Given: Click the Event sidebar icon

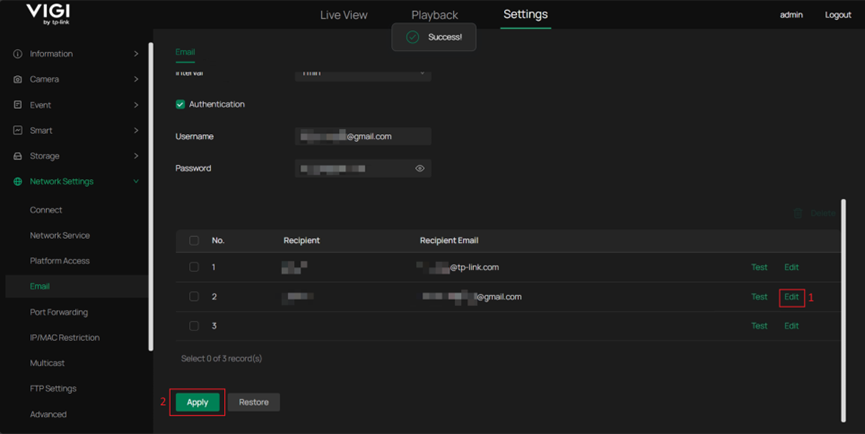Looking at the screenshot, I should point(18,105).
